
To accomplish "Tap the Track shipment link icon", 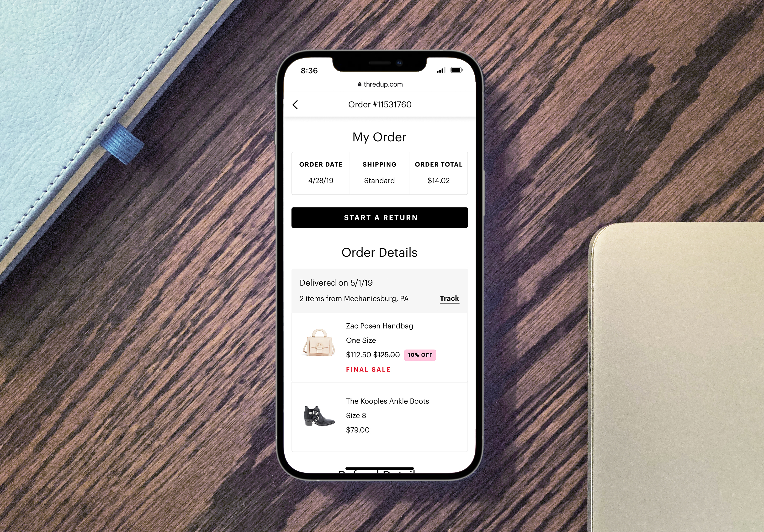I will click(x=449, y=298).
